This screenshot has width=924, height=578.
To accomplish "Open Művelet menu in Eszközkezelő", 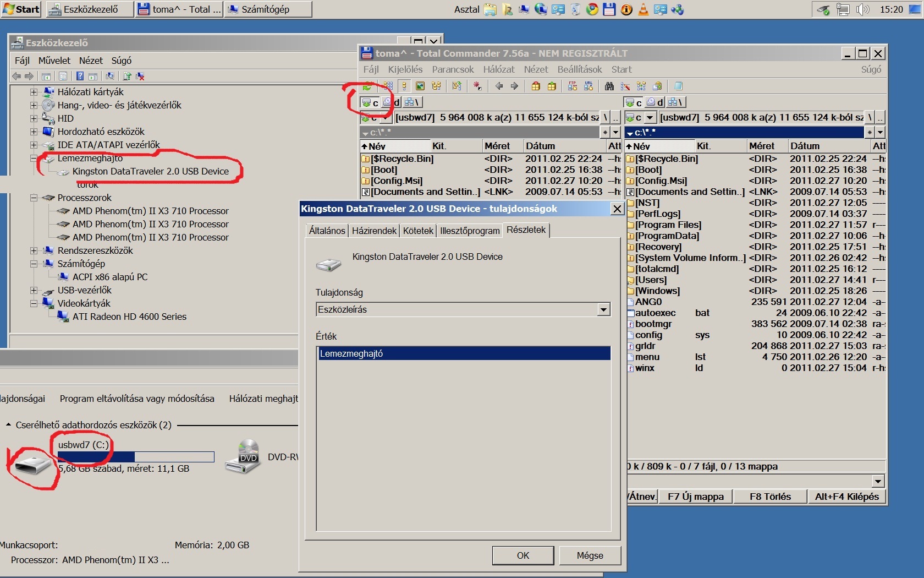I will [54, 61].
